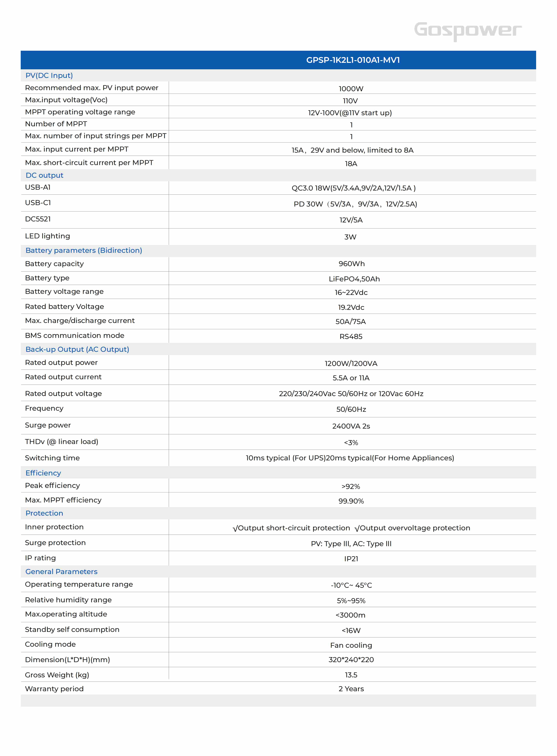Select the USB-C1 row label
Viewport: 557px width, 756px height.
tap(38, 203)
